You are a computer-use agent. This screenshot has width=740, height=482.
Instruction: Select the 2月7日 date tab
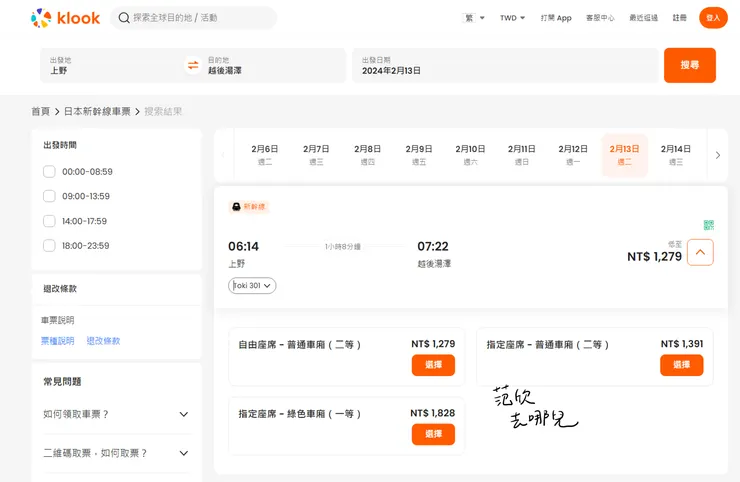click(x=316, y=155)
